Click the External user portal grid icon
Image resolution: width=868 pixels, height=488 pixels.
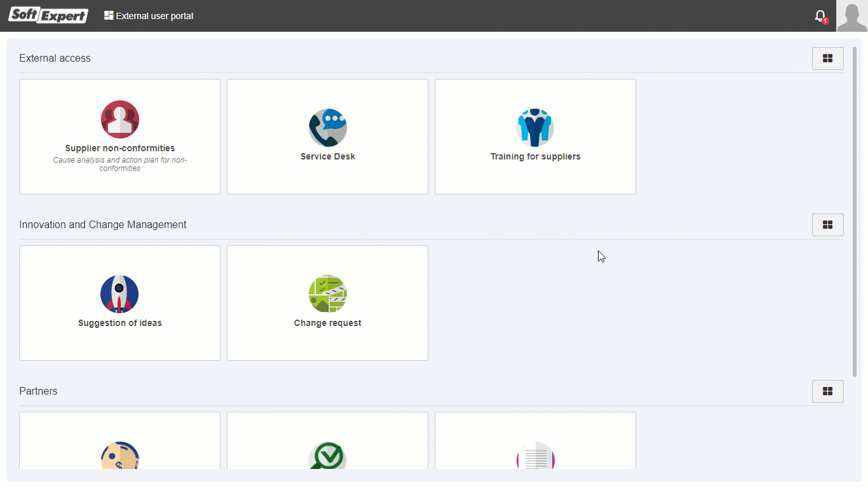coord(109,16)
